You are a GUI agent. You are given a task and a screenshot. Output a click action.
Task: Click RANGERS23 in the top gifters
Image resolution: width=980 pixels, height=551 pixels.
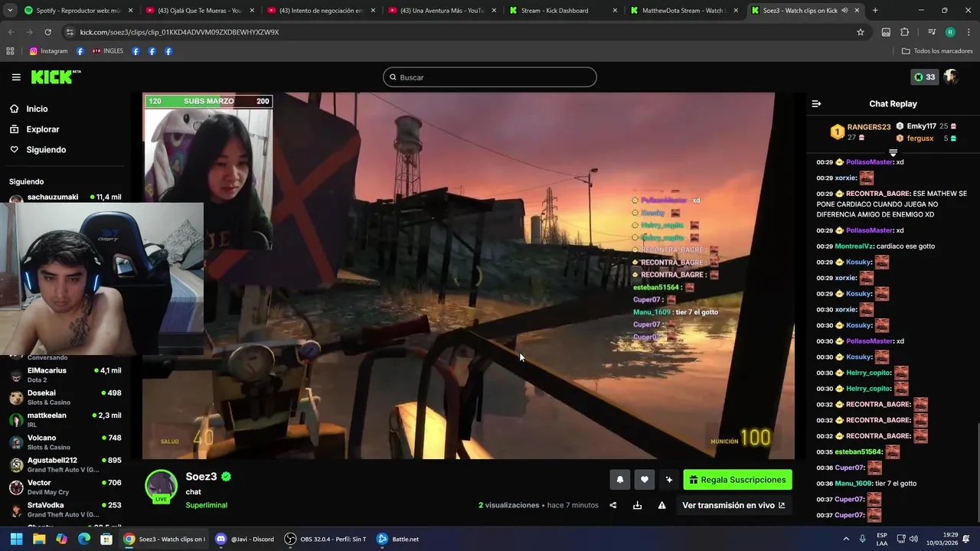coord(868,127)
